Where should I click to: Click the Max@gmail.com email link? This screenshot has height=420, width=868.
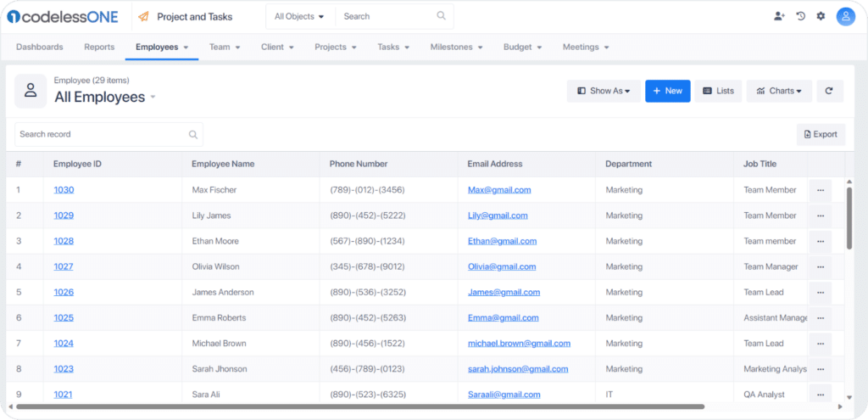point(499,190)
